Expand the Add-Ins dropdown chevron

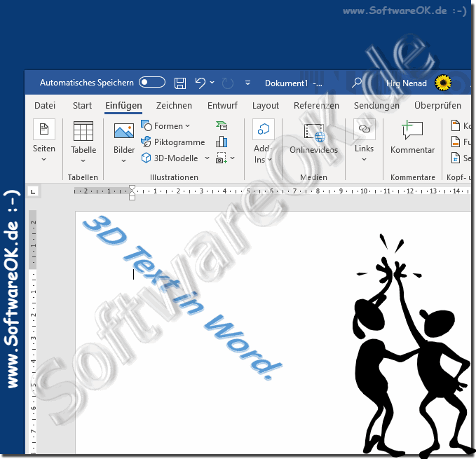270,160
